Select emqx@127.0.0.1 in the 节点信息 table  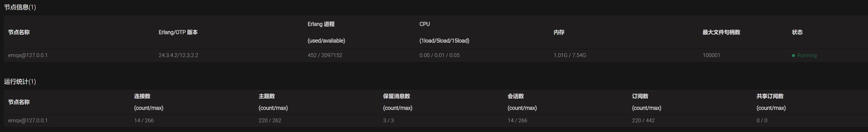click(28, 55)
